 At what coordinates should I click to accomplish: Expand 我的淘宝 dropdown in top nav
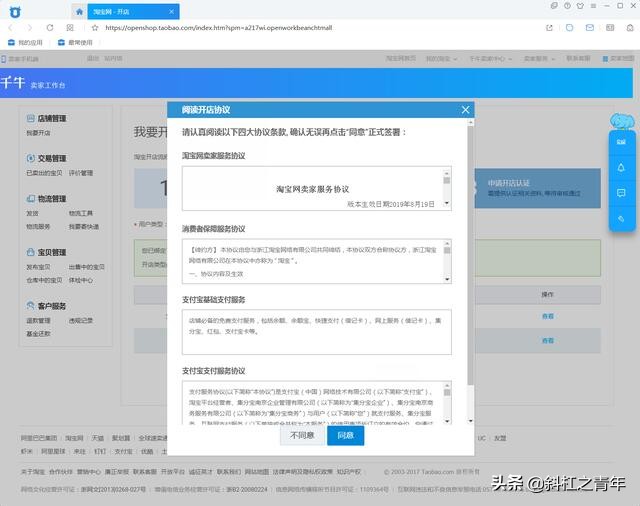point(441,59)
